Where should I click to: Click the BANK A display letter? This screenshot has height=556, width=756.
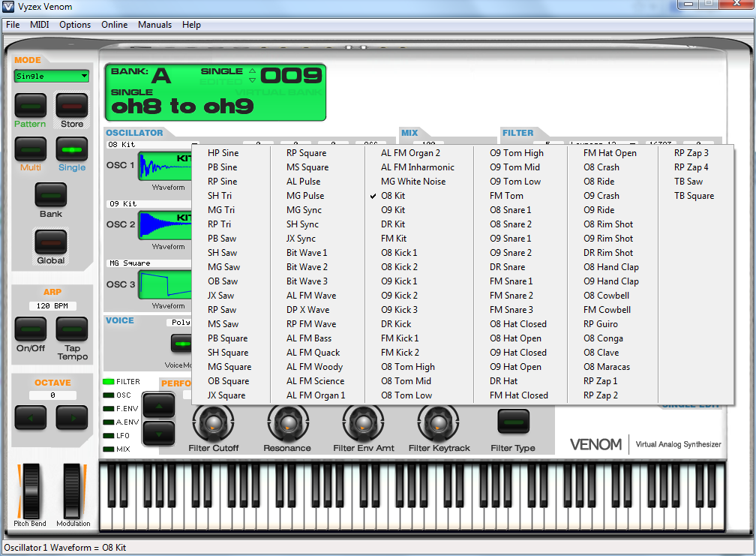tap(161, 77)
